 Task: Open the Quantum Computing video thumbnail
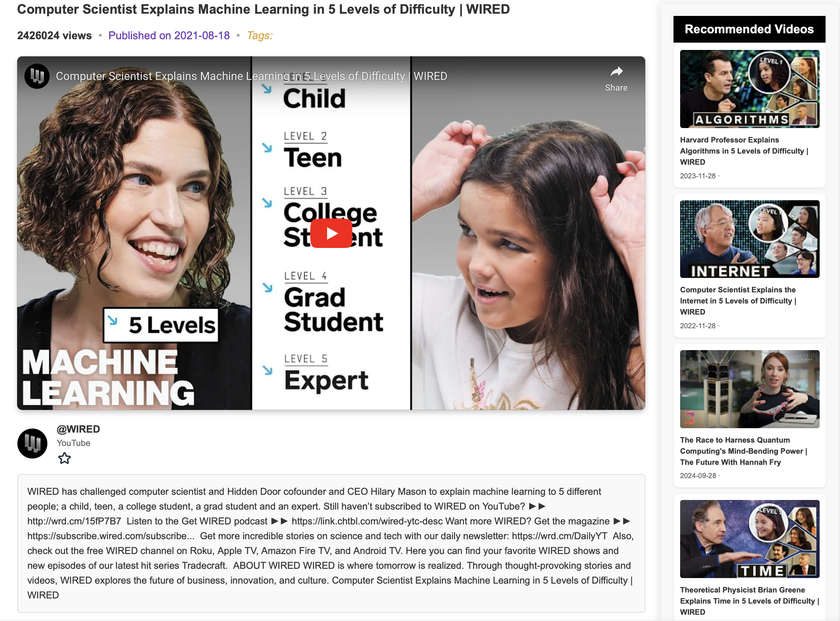(x=749, y=389)
